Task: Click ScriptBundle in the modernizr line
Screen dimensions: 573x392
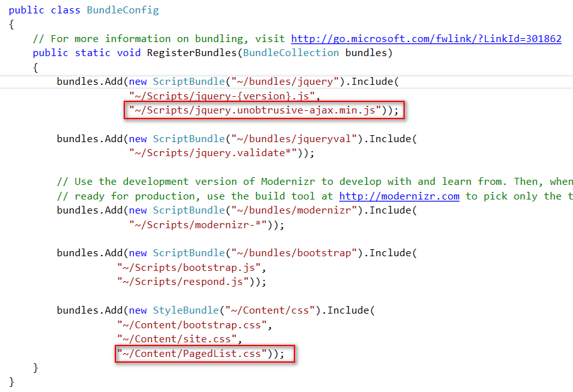Action: tap(189, 210)
